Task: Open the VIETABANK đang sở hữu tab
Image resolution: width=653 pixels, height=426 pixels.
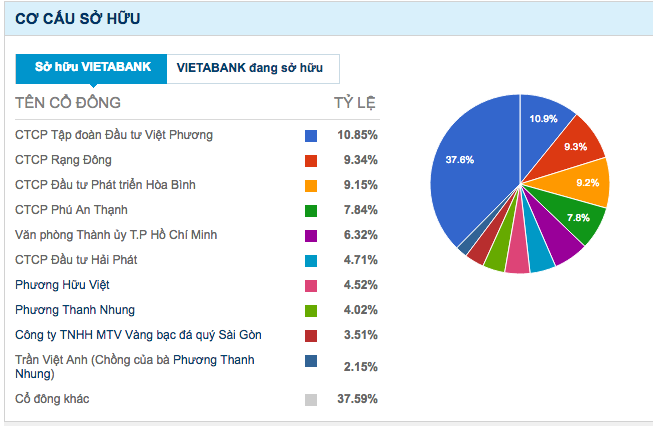Action: [252, 68]
